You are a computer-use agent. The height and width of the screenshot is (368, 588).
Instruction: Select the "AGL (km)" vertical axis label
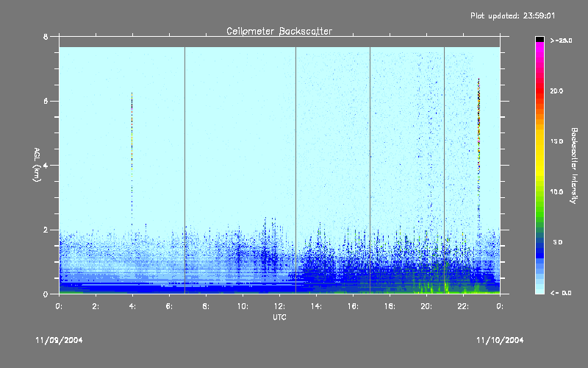pos(37,164)
